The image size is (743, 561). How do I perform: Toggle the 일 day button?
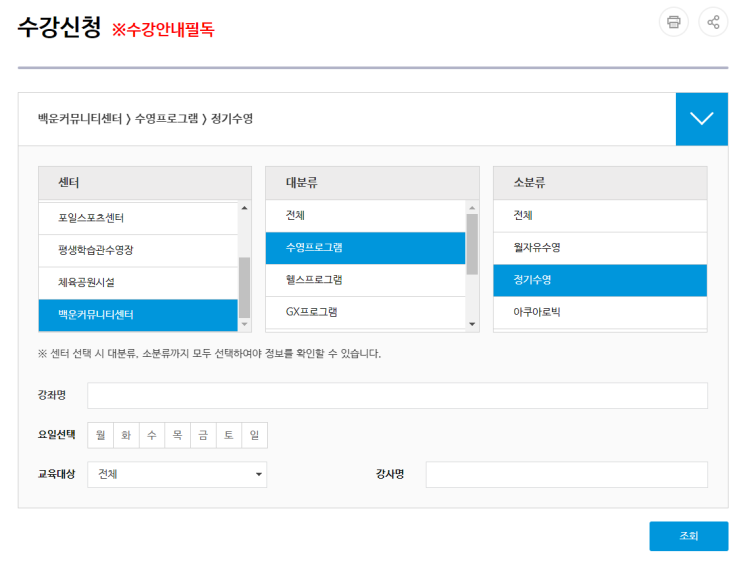tap(254, 435)
